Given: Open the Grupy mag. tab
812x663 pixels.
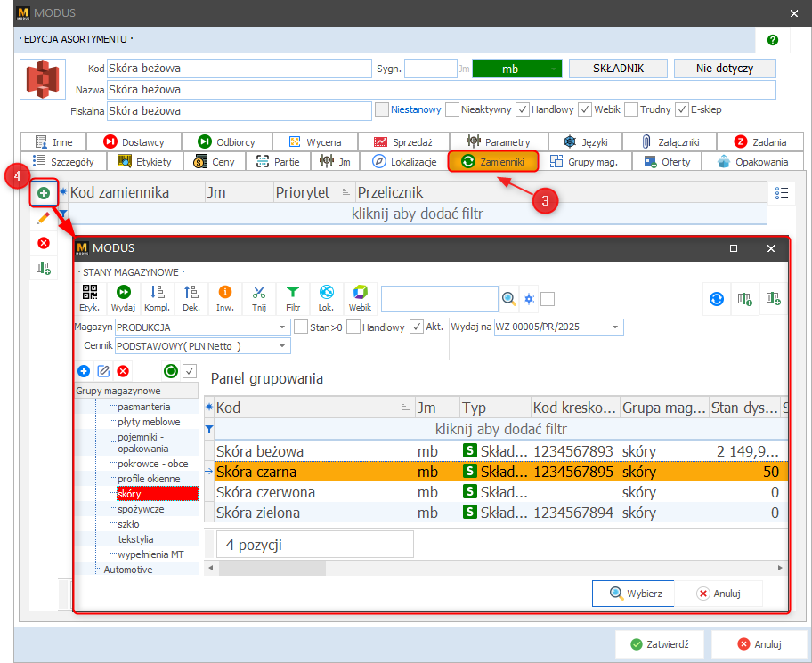Looking at the screenshot, I should (587, 161).
